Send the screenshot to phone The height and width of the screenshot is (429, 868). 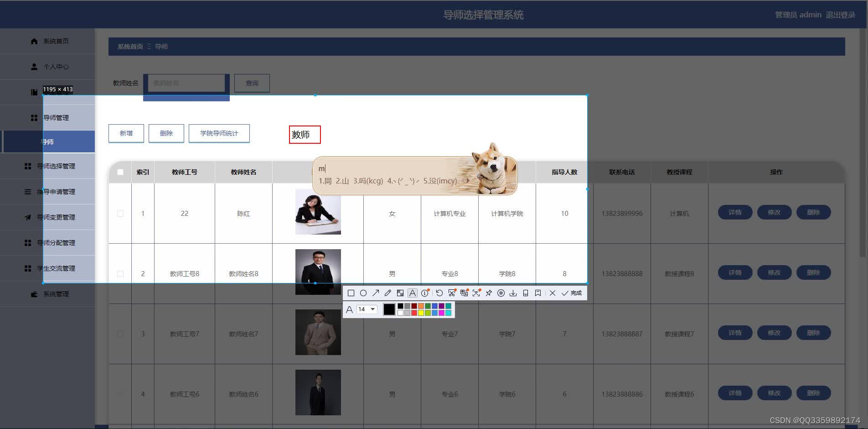point(526,293)
